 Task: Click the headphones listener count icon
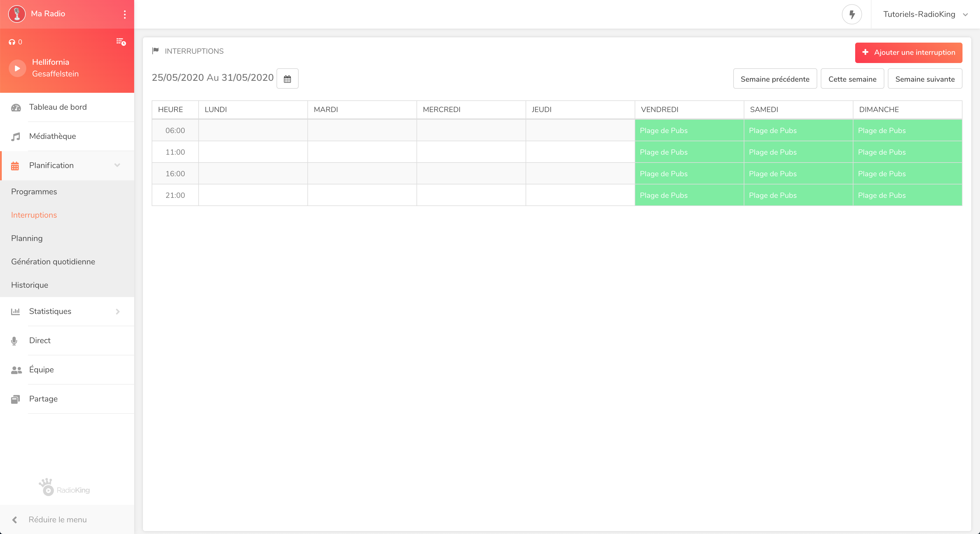pyautogui.click(x=12, y=42)
